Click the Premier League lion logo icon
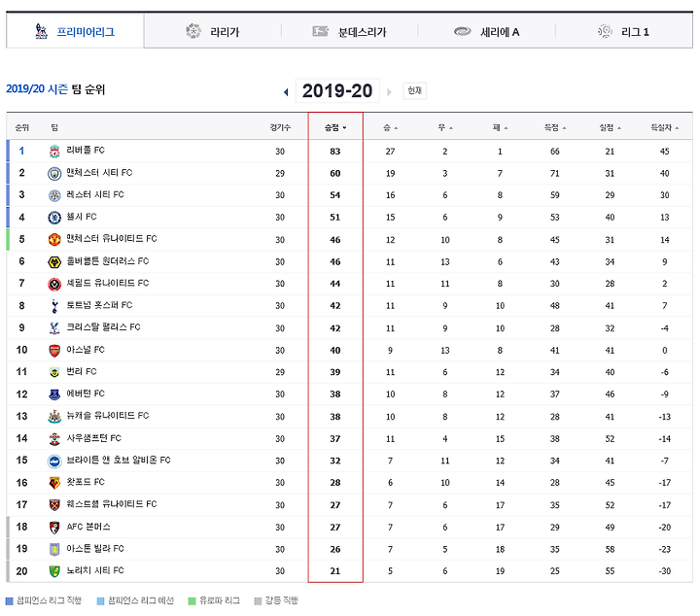This screenshot has width=700, height=616. (x=41, y=31)
